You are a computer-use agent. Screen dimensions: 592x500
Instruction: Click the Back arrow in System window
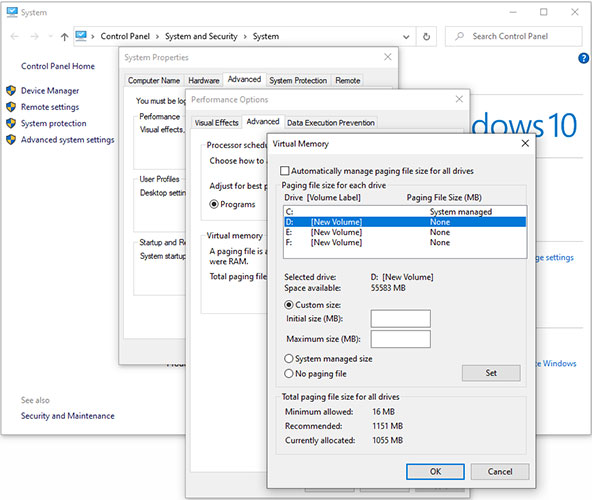(x=15, y=36)
